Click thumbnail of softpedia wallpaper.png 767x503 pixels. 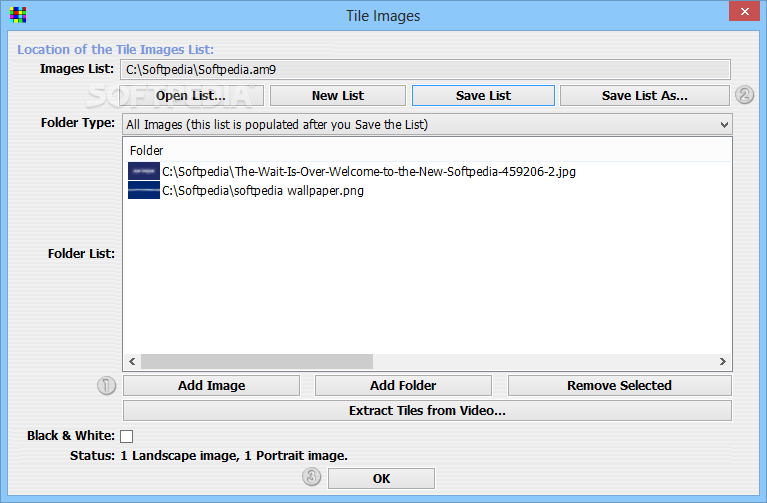pyautogui.click(x=144, y=190)
